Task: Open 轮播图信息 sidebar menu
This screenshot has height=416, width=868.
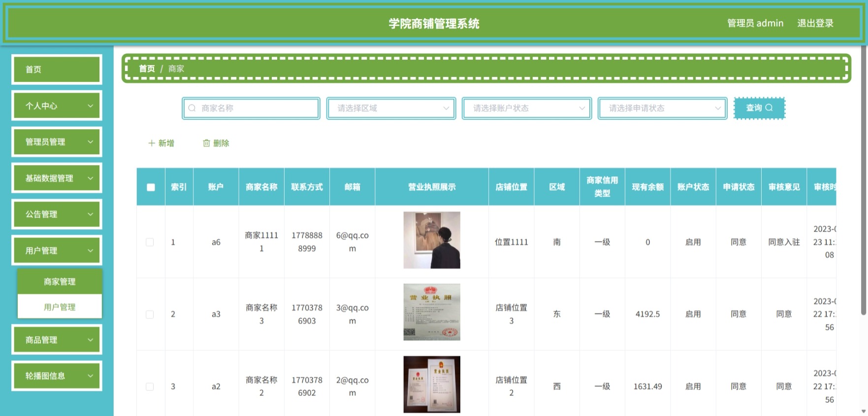Action: coord(57,376)
